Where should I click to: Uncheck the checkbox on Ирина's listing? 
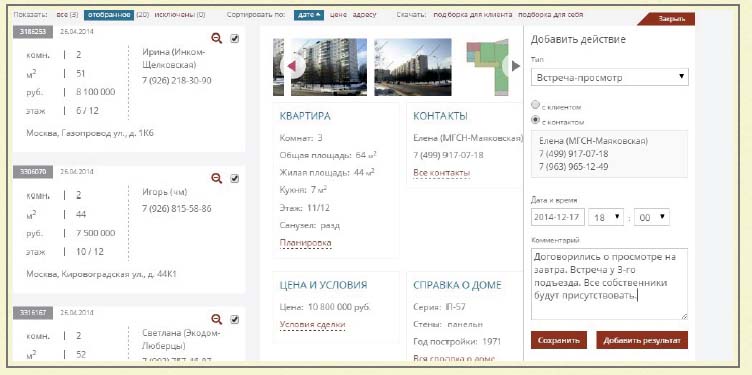[235, 39]
